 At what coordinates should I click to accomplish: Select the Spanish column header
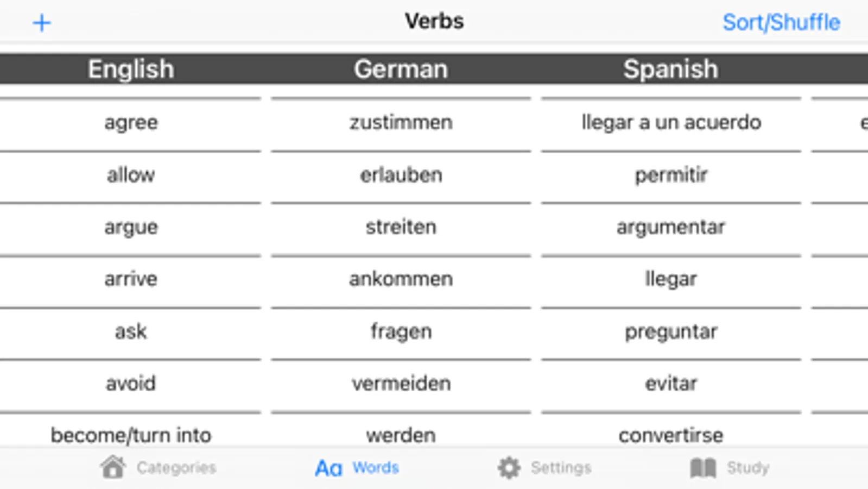pos(670,69)
